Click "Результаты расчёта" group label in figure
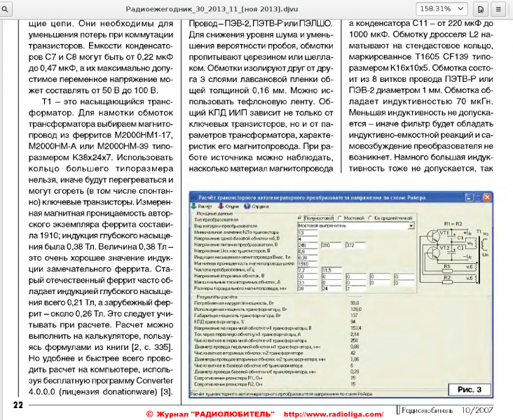Image resolution: width=513 pixels, height=420 pixels. 217,297
